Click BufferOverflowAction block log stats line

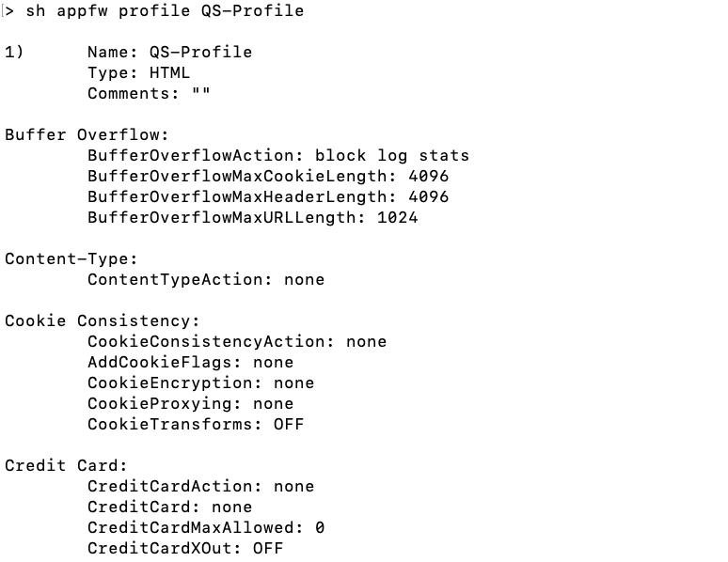(x=278, y=155)
